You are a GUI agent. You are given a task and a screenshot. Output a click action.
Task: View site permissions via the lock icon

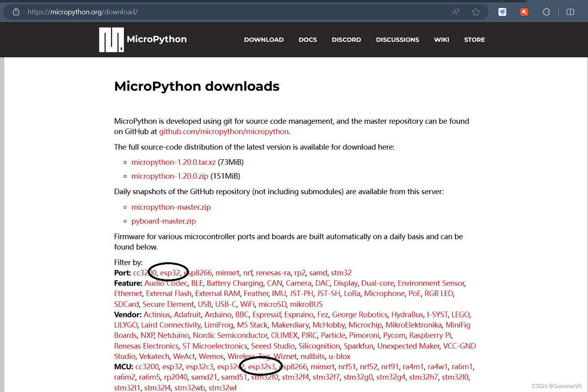click(x=16, y=12)
